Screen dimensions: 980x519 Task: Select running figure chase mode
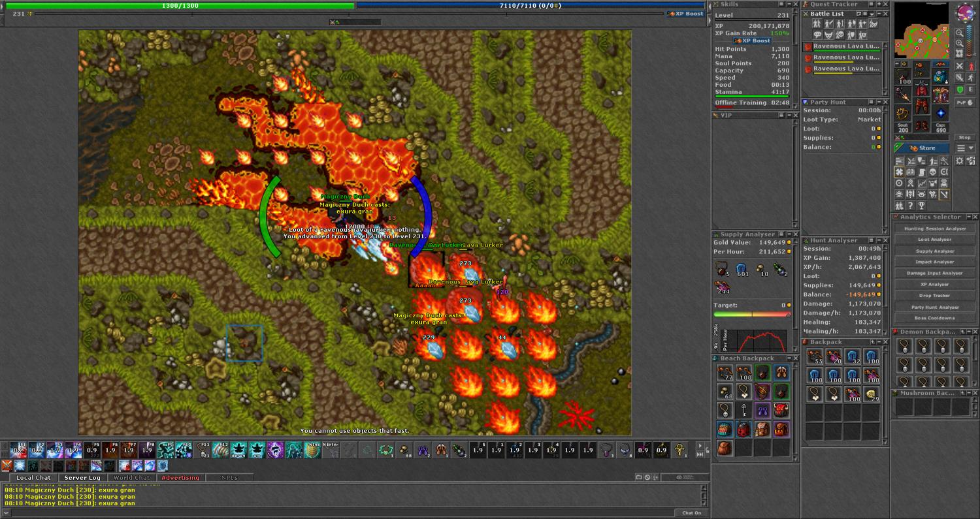pos(971,78)
